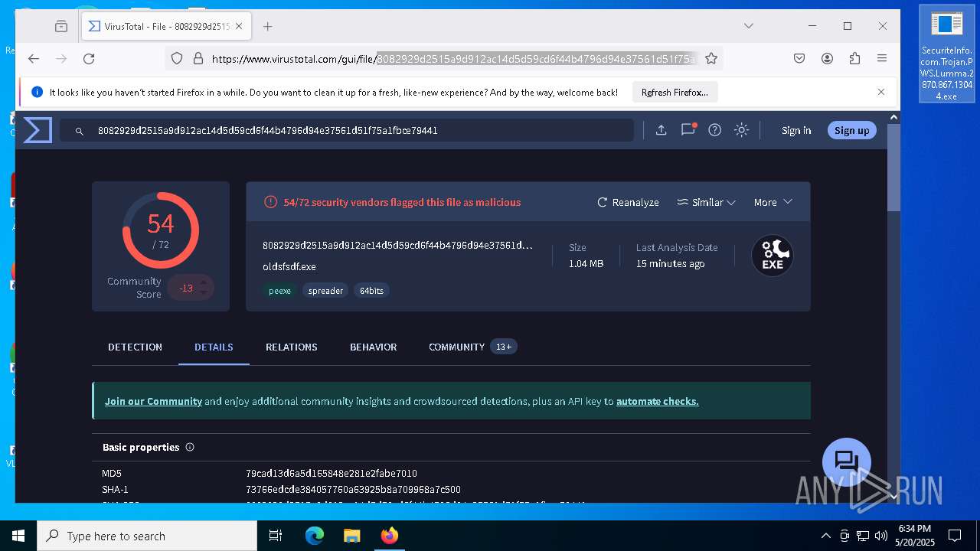Viewport: 980px width, 551px height.
Task: Open the COMMUNITY tab
Action: 472,347
